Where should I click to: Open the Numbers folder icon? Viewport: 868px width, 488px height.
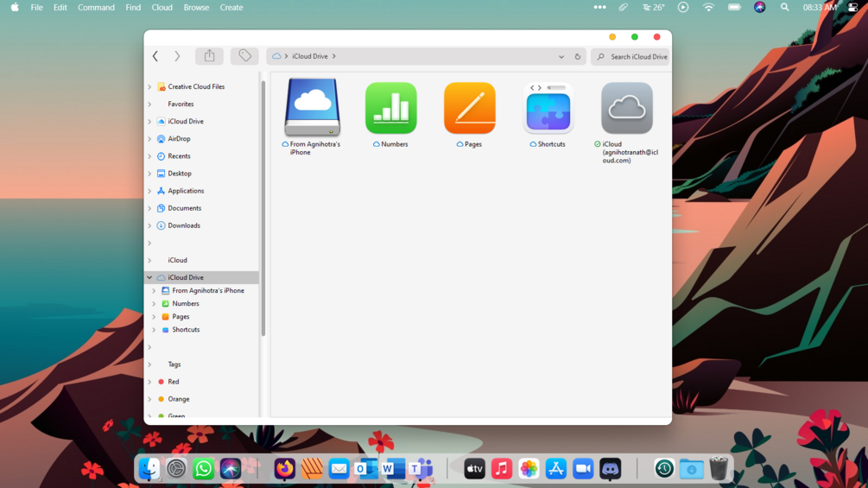click(391, 108)
